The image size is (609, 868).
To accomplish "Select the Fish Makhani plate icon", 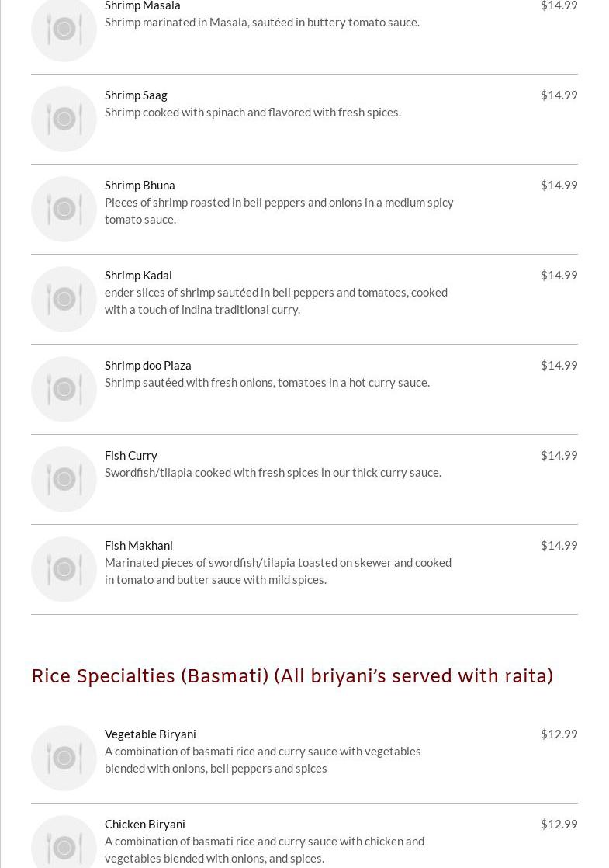I will point(64,569).
